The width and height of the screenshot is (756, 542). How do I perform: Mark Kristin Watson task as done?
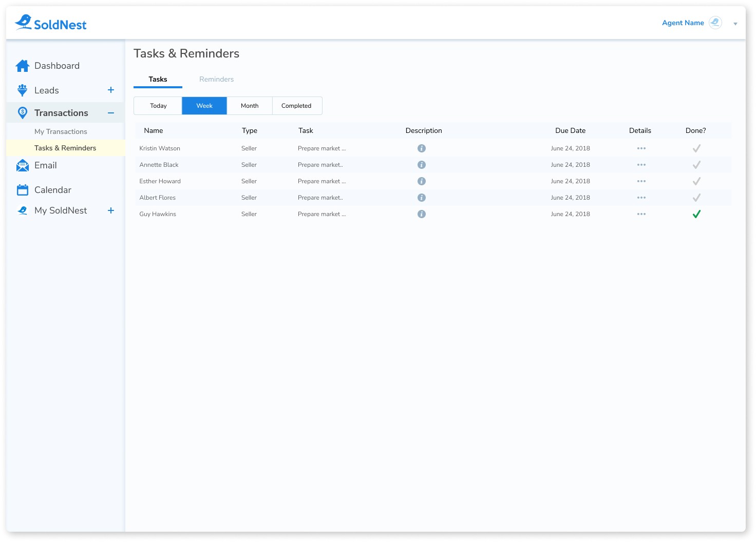click(x=696, y=148)
